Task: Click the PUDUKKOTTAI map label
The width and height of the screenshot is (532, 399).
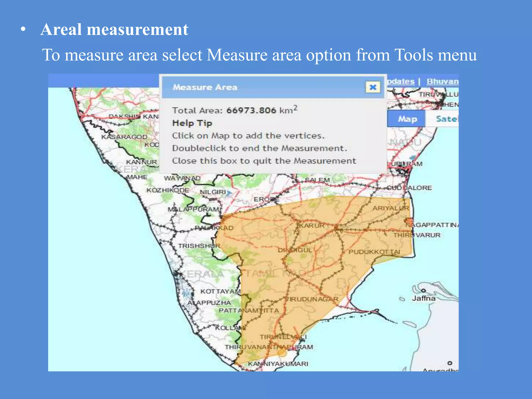Action: pos(374,252)
